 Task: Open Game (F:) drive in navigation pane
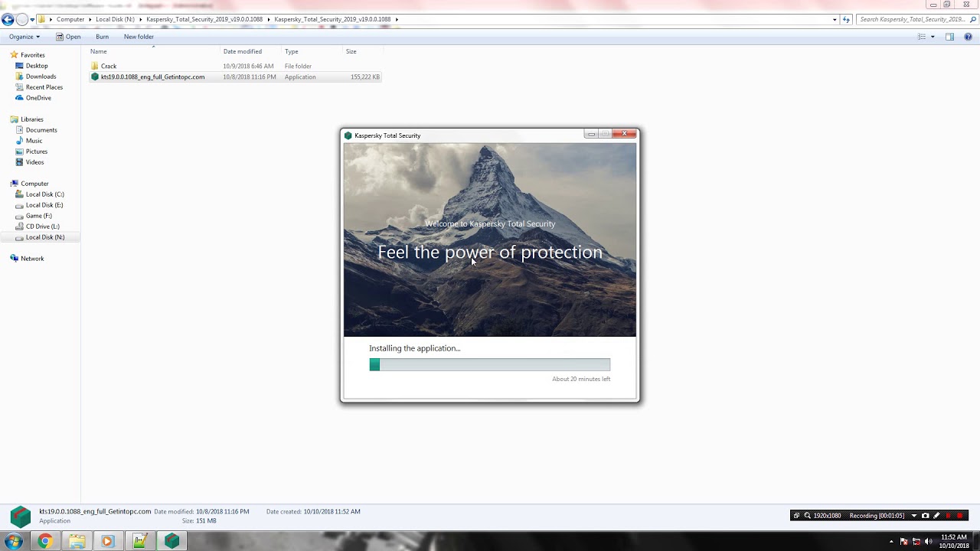click(34, 216)
